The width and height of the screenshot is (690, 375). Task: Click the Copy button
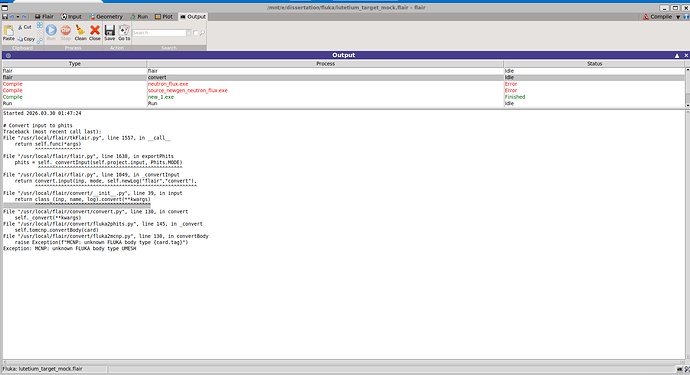(x=26, y=39)
